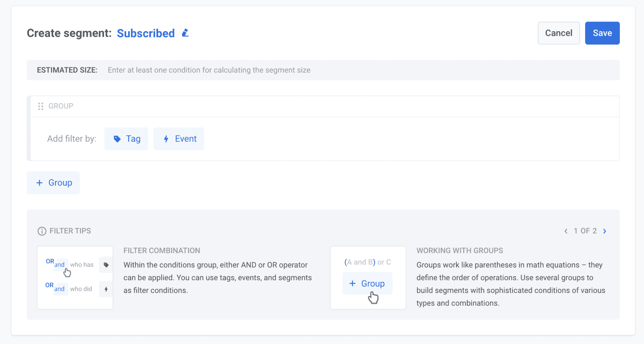Add a new Group below the conditions
644x344 pixels.
pyautogui.click(x=53, y=182)
